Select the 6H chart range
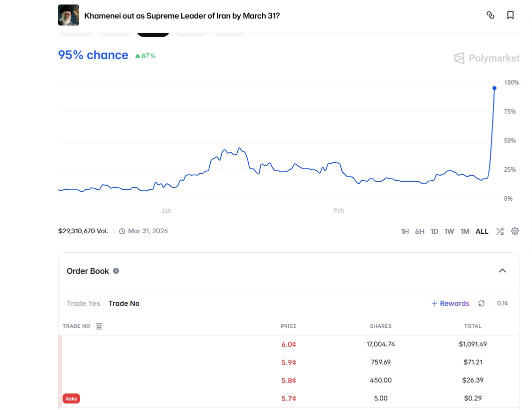The width and height of the screenshot is (532, 410). click(x=420, y=231)
